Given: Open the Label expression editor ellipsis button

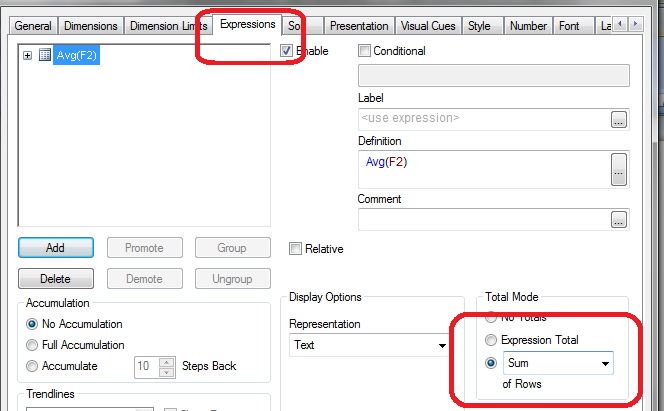Looking at the screenshot, I should click(x=619, y=119).
